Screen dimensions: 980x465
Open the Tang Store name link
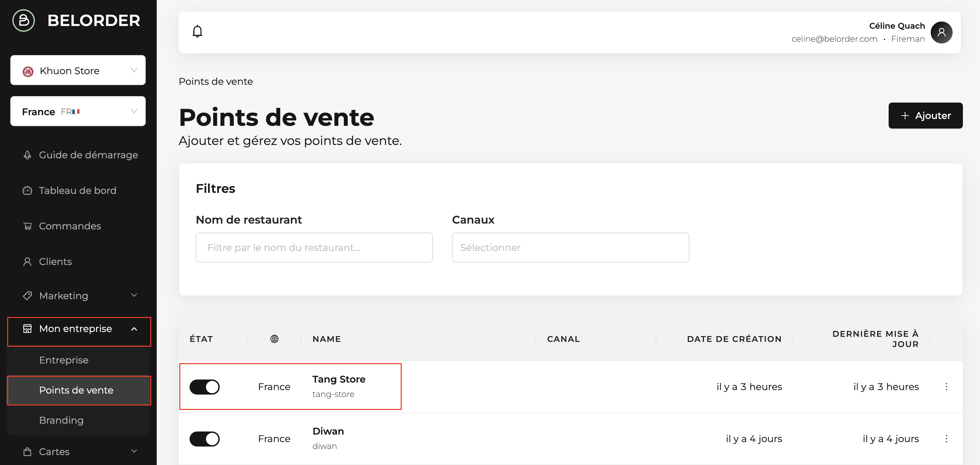[339, 379]
